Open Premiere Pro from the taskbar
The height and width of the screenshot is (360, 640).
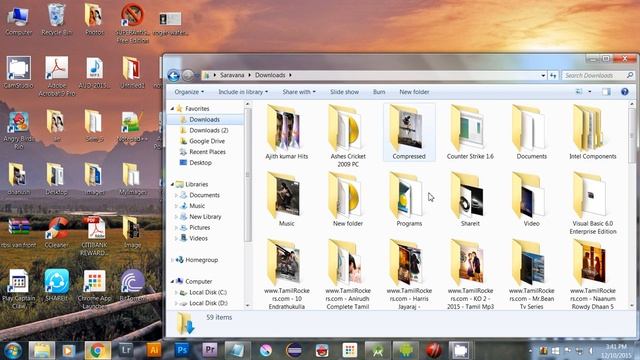click(x=209, y=350)
